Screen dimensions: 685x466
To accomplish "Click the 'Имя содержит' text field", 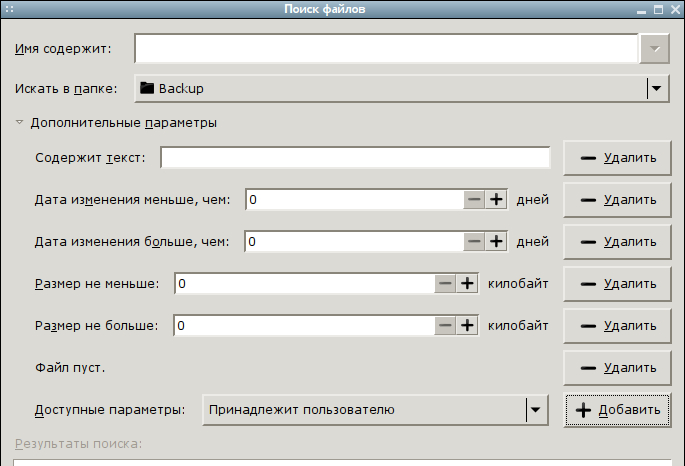I will point(386,48).
